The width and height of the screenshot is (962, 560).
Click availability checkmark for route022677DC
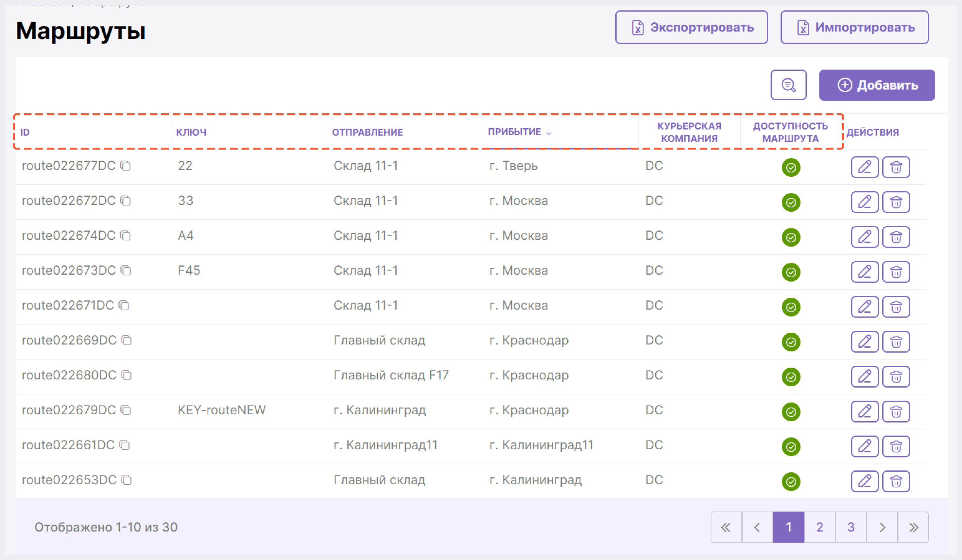[x=791, y=167]
